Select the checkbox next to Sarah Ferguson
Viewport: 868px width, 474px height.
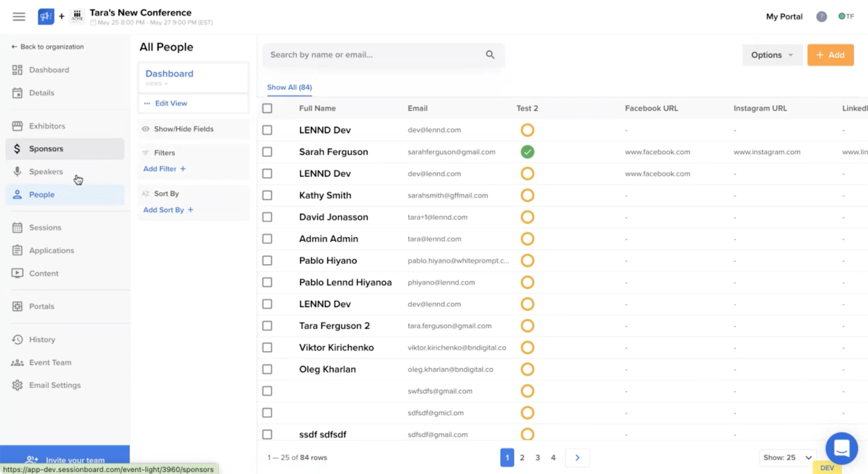point(267,152)
